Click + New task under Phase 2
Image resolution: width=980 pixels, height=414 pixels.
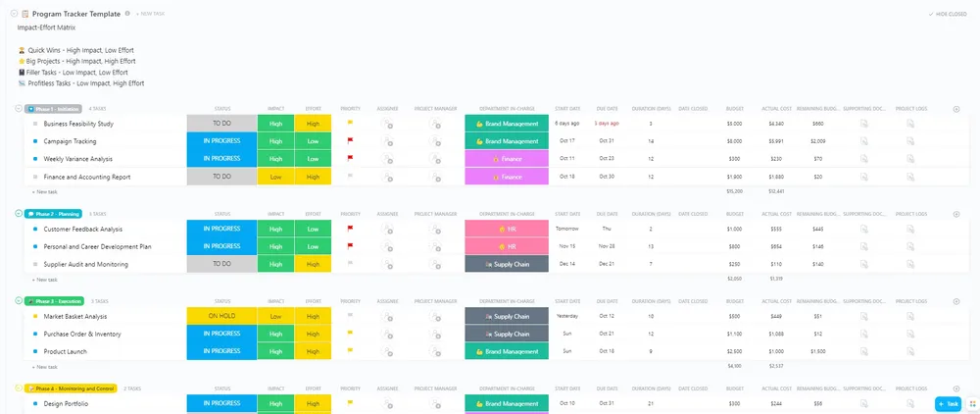(44, 280)
